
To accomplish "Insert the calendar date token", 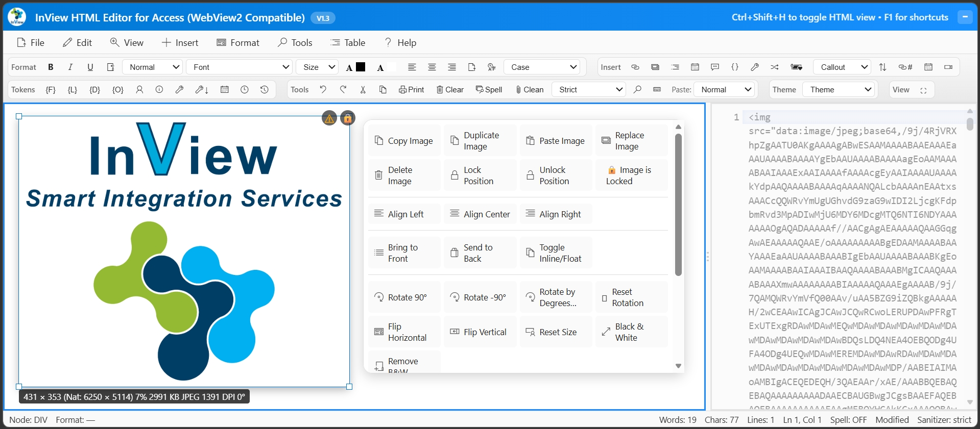I will coord(224,90).
